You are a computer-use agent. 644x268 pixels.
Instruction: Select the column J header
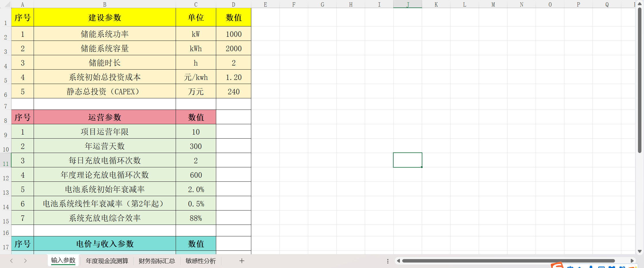(408, 4)
